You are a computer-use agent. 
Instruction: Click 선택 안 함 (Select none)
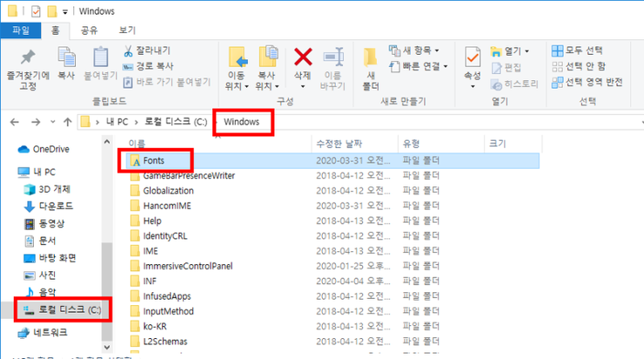(579, 66)
